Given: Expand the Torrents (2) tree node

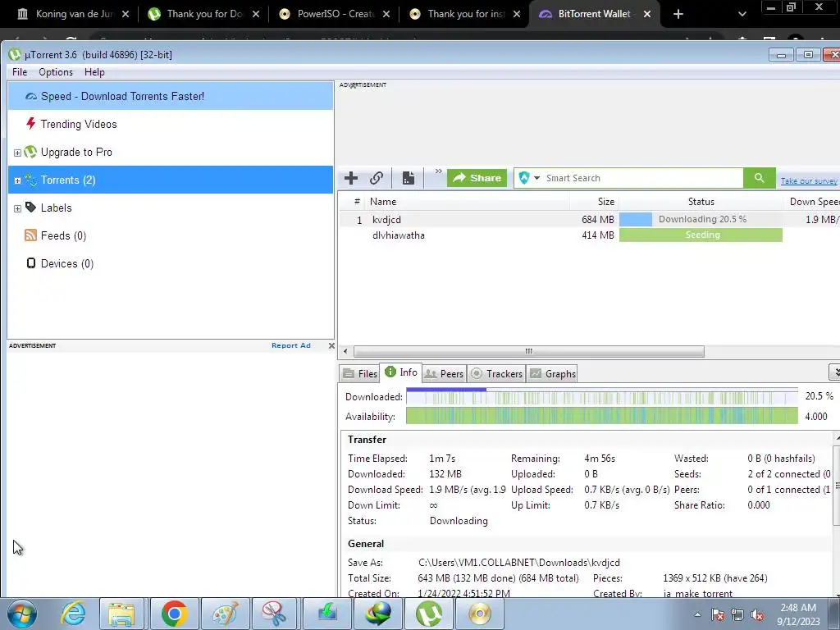Looking at the screenshot, I should pos(17,180).
